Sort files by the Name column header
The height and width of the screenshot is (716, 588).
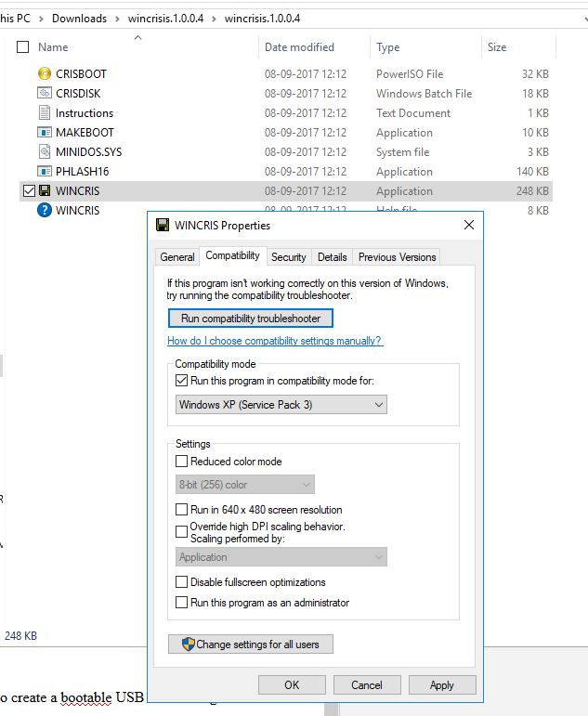click(x=53, y=47)
